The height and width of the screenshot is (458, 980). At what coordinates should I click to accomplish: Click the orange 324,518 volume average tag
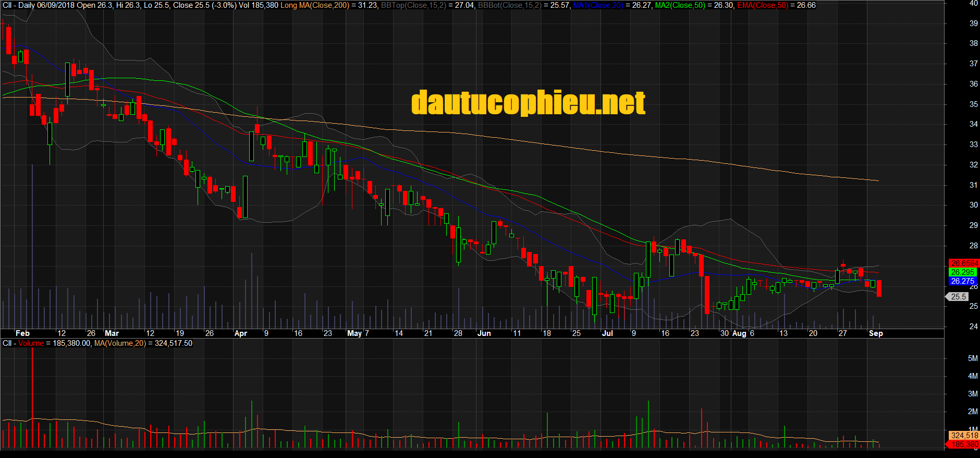[x=964, y=436]
